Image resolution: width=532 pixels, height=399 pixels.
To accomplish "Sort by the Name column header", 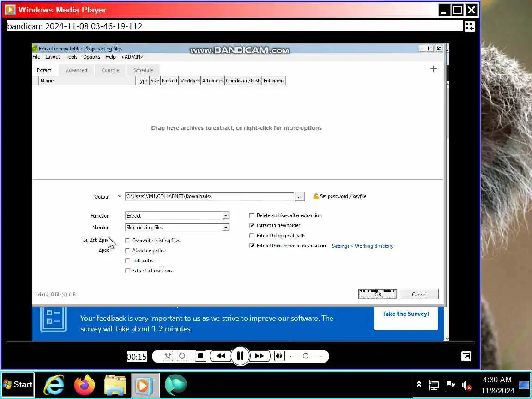I will (87, 81).
